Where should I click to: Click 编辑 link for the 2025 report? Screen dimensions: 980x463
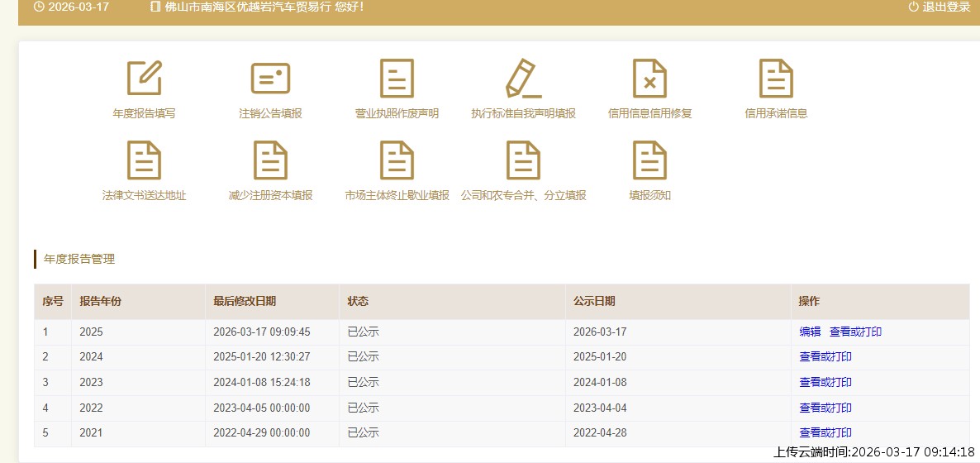[x=810, y=332]
